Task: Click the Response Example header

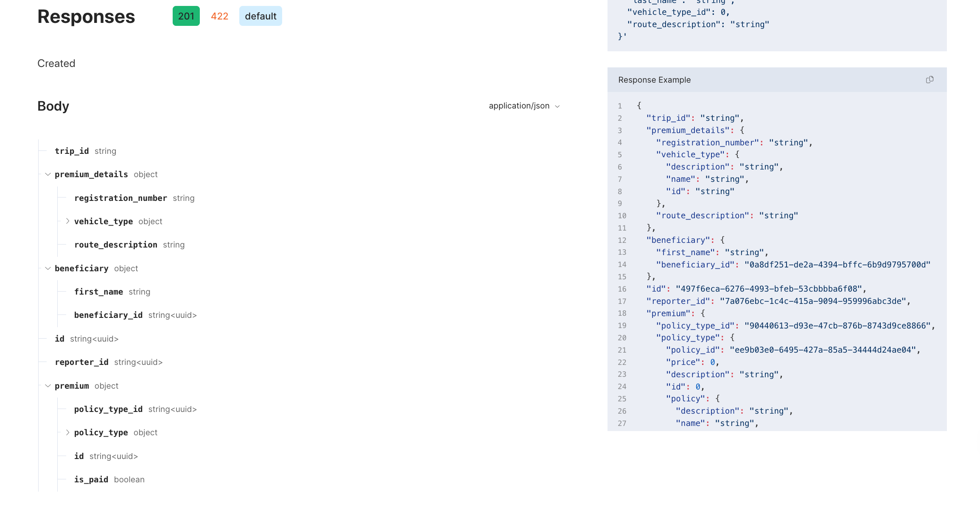Action: 654,80
